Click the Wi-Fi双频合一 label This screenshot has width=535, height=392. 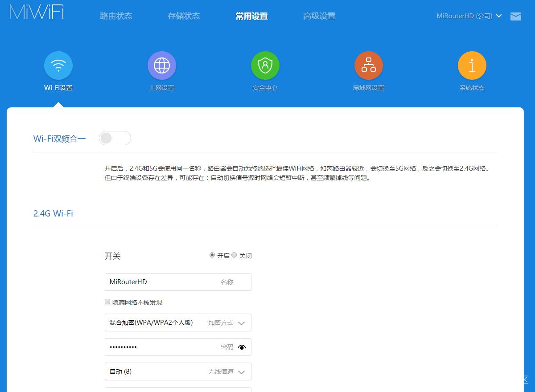(59, 139)
